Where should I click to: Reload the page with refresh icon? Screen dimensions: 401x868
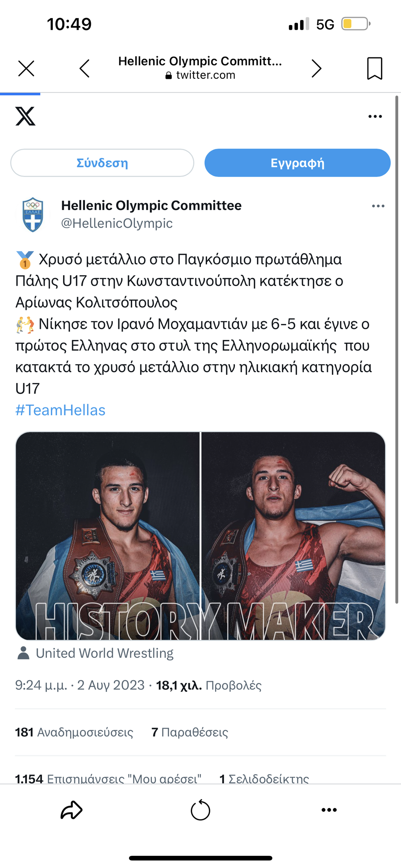tap(200, 810)
